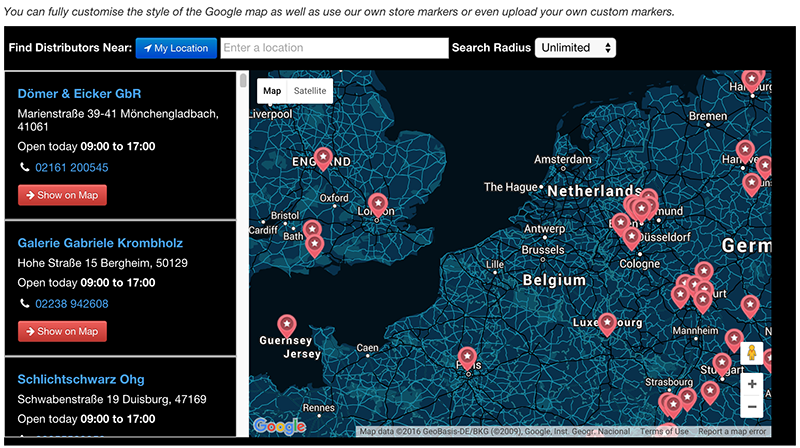Show Galerie Gabriele Krombholz on map
The width and height of the screenshot is (800, 448).
tap(62, 331)
